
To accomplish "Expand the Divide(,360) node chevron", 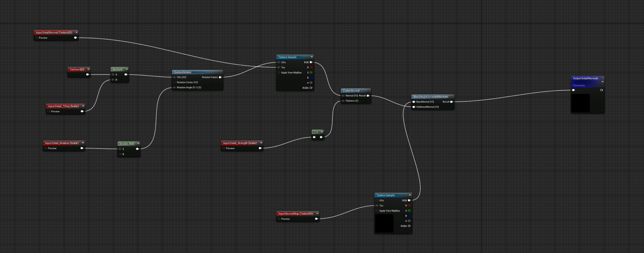I will click(x=138, y=144).
